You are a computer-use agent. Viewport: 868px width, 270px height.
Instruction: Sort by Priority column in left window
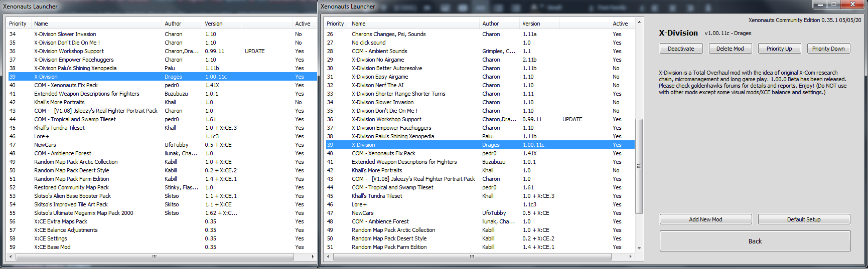tap(18, 24)
